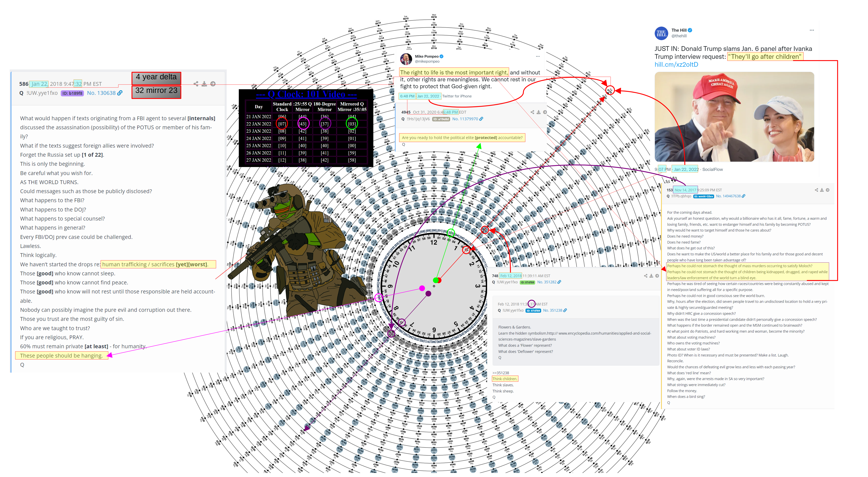Click the 'Are you ready to hold the political elite' line

click(462, 138)
